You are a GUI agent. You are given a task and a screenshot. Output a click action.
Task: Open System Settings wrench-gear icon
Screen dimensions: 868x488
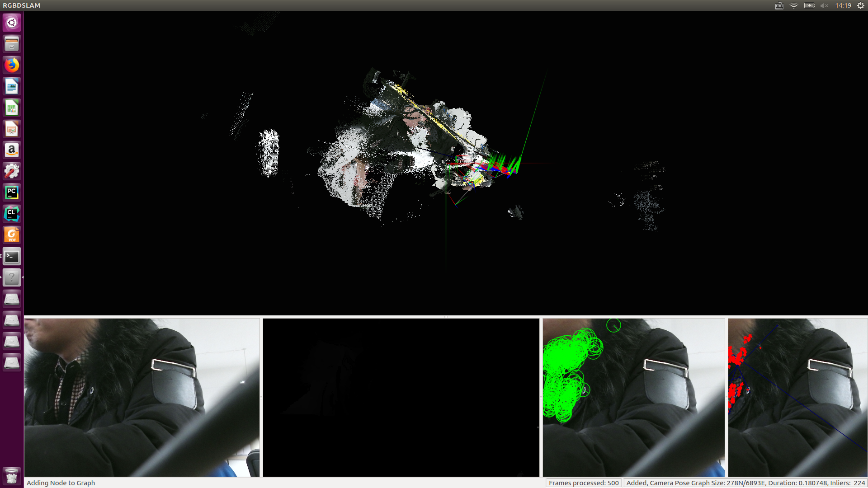(x=12, y=171)
